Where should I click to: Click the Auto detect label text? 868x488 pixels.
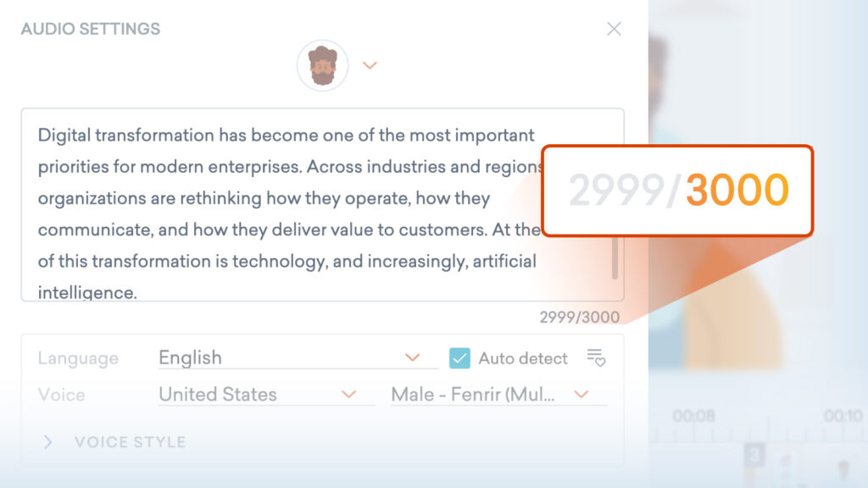click(x=522, y=358)
